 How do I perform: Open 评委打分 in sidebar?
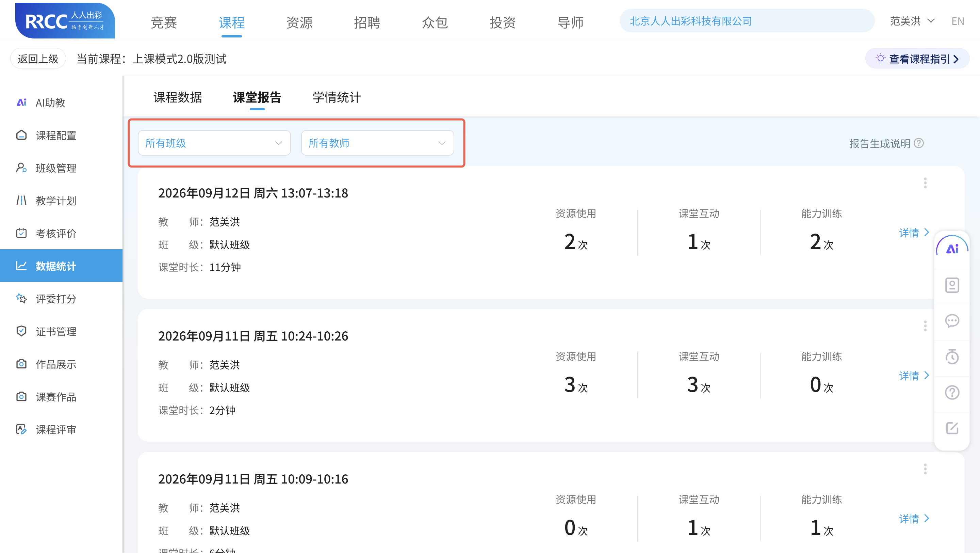(x=61, y=299)
